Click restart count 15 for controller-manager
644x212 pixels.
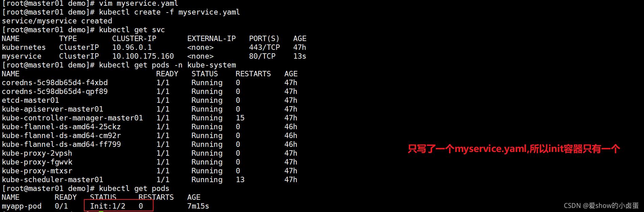click(240, 118)
